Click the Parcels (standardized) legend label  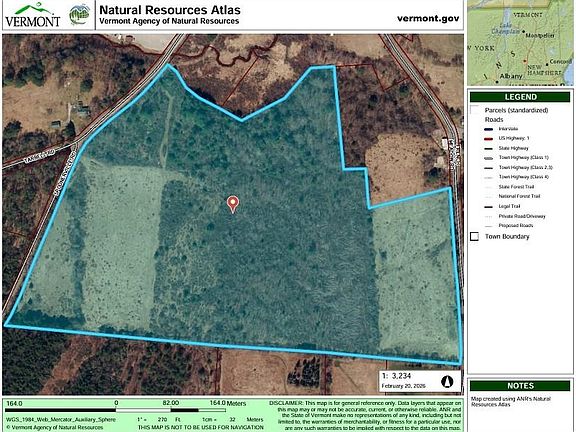516,110
